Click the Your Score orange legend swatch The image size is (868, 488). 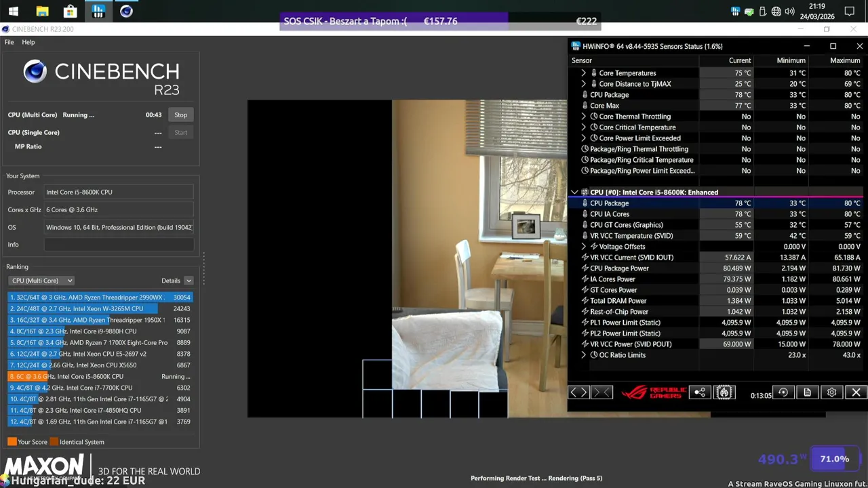[x=12, y=442]
